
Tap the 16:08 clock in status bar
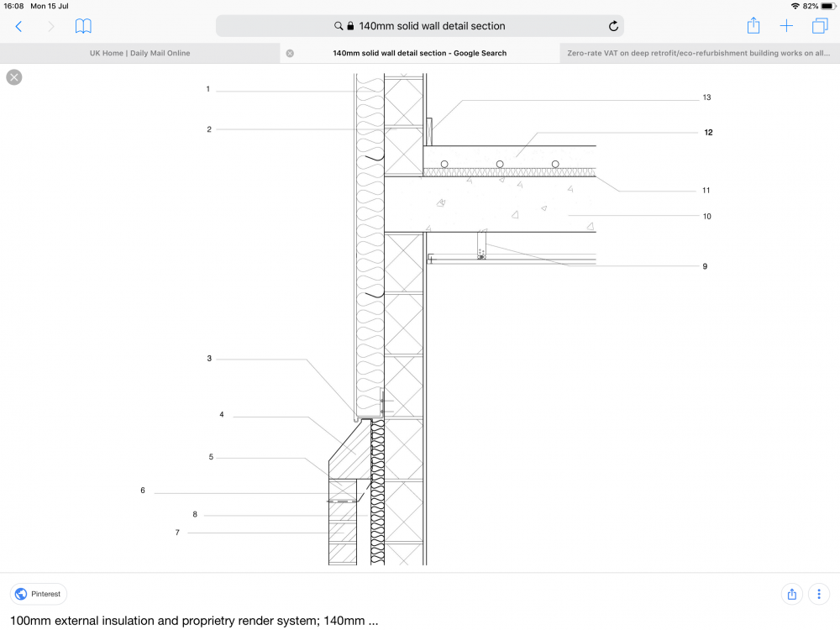[x=13, y=6]
